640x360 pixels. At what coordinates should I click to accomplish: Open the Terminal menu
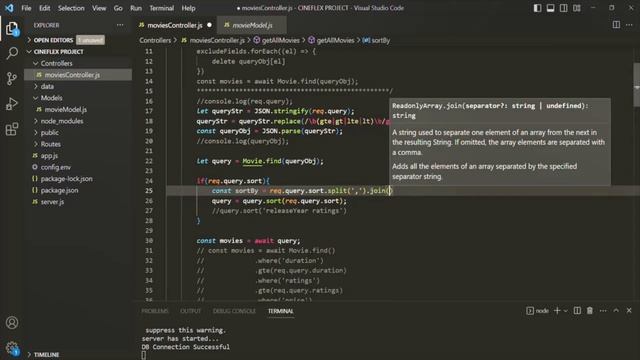[x=161, y=8]
